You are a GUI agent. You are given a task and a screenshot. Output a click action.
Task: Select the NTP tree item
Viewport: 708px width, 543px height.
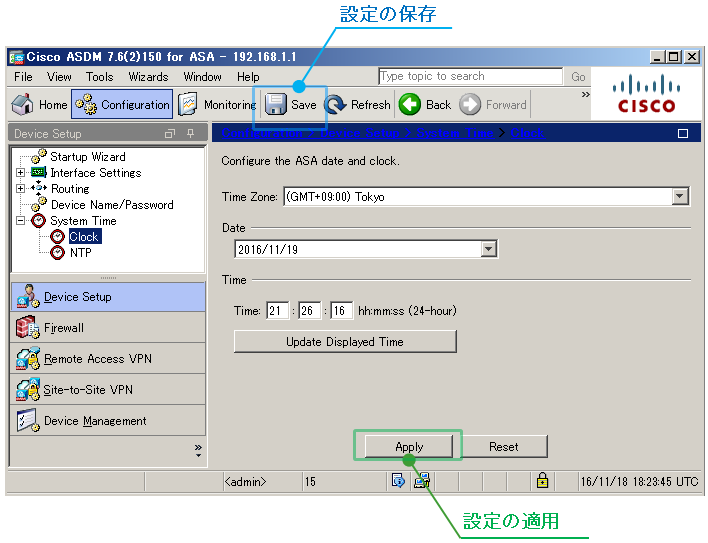click(x=80, y=252)
